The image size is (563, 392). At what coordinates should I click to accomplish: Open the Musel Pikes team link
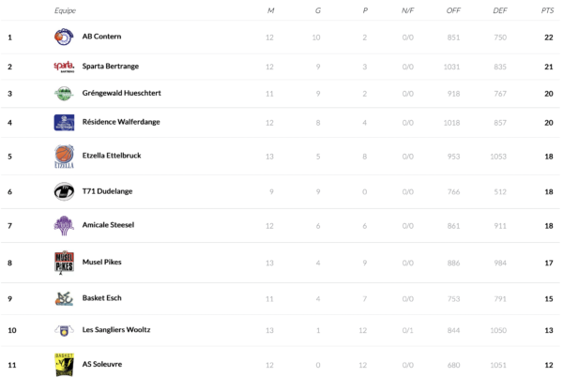click(101, 262)
